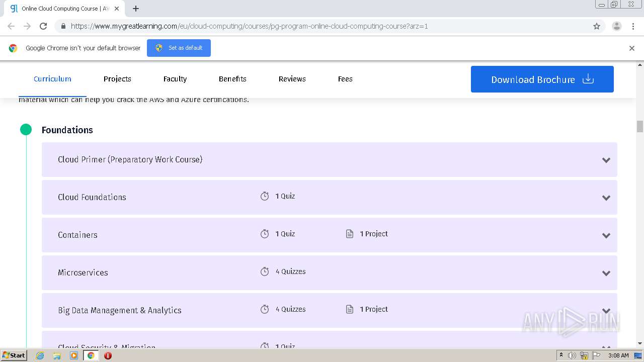Image resolution: width=644 pixels, height=362 pixels.
Task: Click the Containers title text
Action: [x=77, y=235]
